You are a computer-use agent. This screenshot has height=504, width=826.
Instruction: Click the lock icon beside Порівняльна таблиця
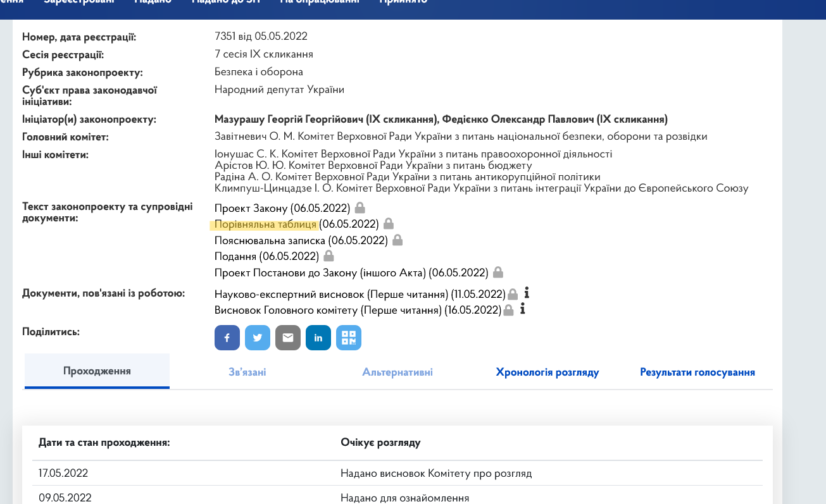(x=389, y=224)
